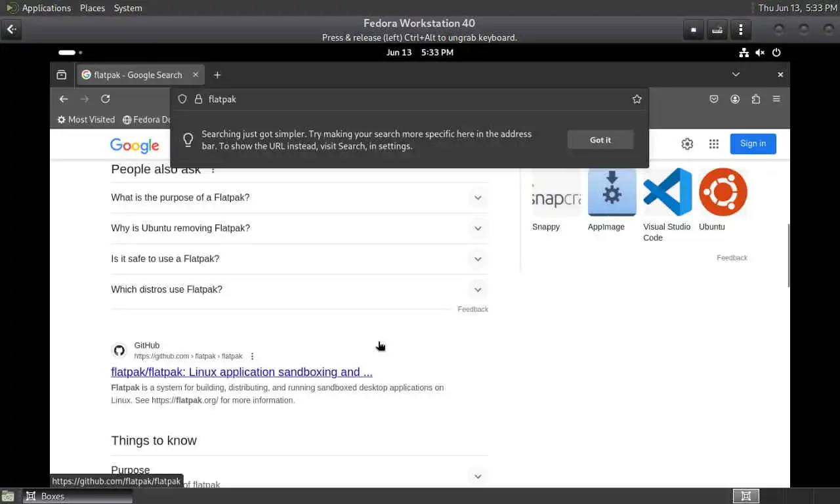Viewport: 840px width, 504px height.
Task: Open the Google apps grid
Action: tap(714, 144)
